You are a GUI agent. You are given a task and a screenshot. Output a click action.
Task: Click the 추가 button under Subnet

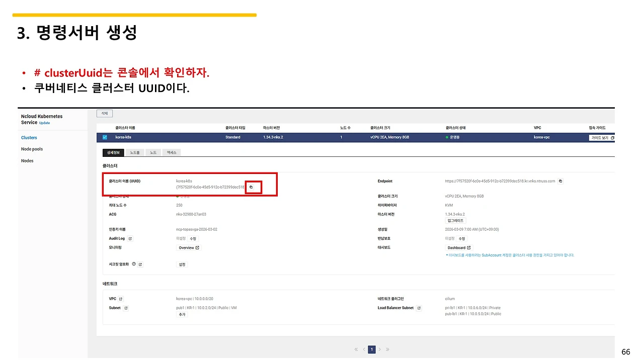182,314
